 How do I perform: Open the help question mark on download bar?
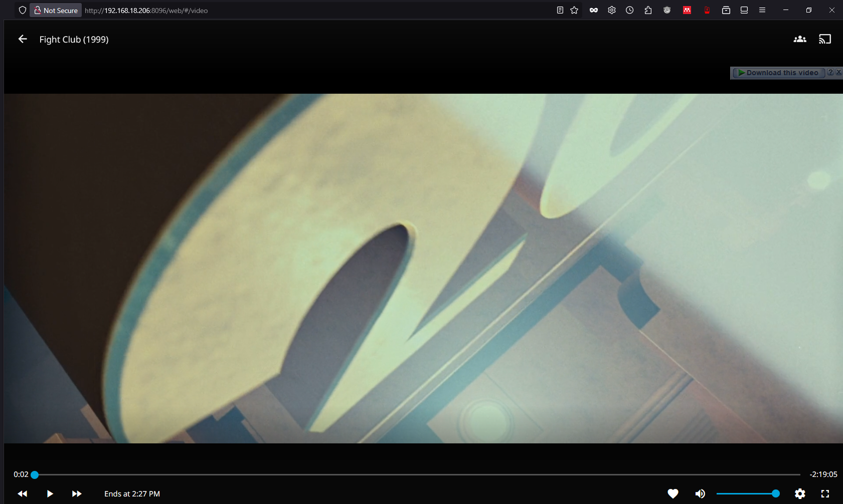pos(830,72)
